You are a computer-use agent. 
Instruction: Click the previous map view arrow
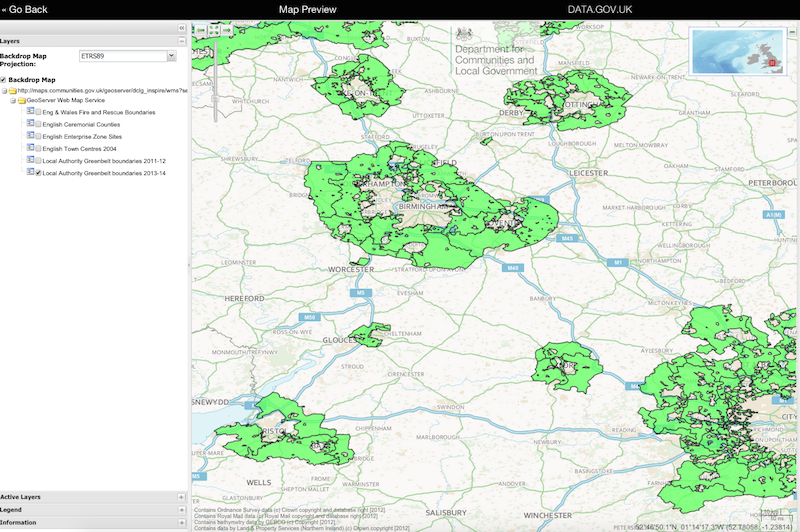(x=201, y=30)
